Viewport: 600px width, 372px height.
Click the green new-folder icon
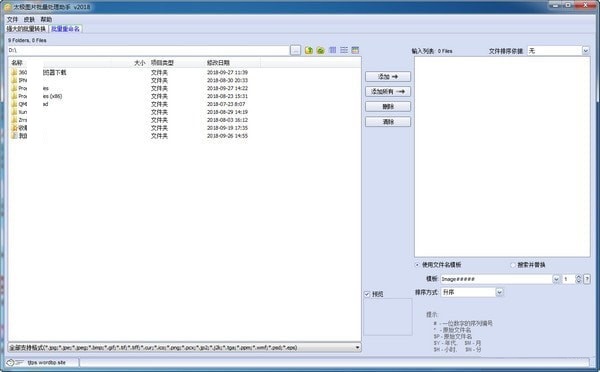[x=320, y=50]
